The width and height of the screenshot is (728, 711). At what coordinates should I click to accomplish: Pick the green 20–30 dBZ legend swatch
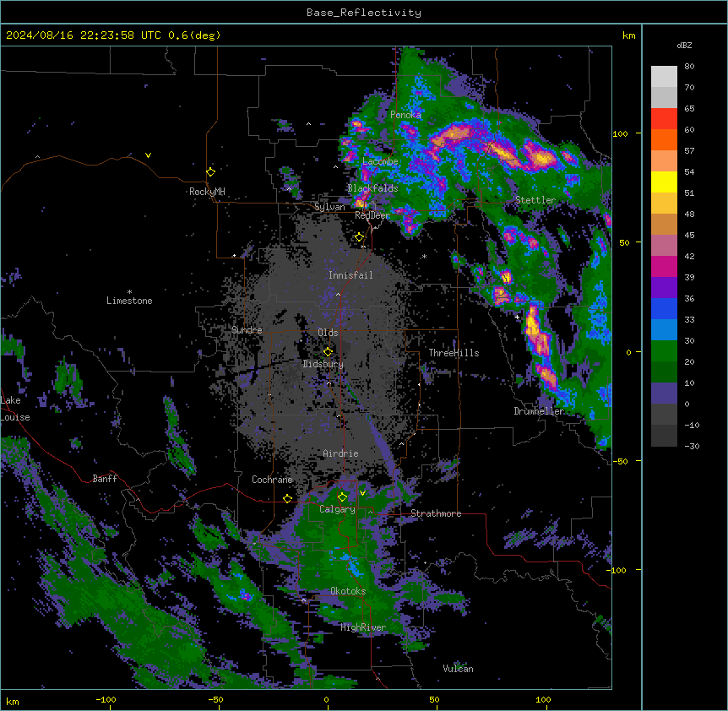[x=664, y=351]
